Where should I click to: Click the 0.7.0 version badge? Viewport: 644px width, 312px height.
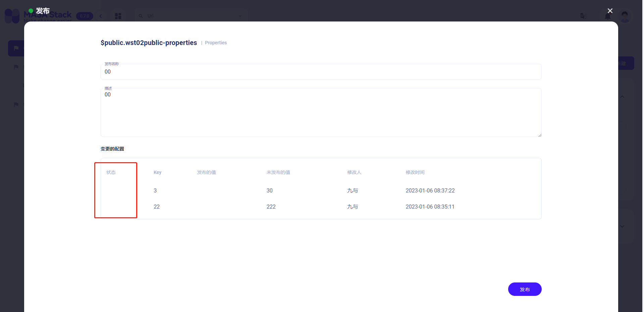pyautogui.click(x=85, y=16)
